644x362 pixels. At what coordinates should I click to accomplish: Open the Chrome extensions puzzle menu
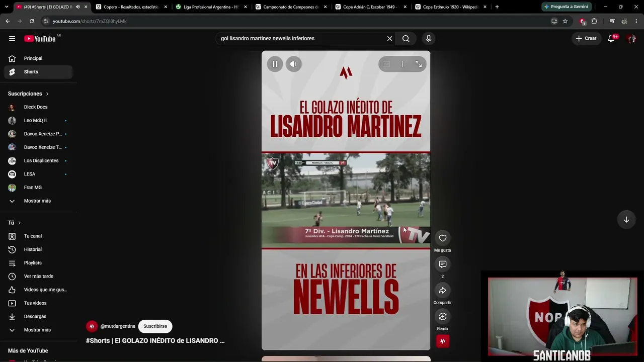[x=594, y=21]
